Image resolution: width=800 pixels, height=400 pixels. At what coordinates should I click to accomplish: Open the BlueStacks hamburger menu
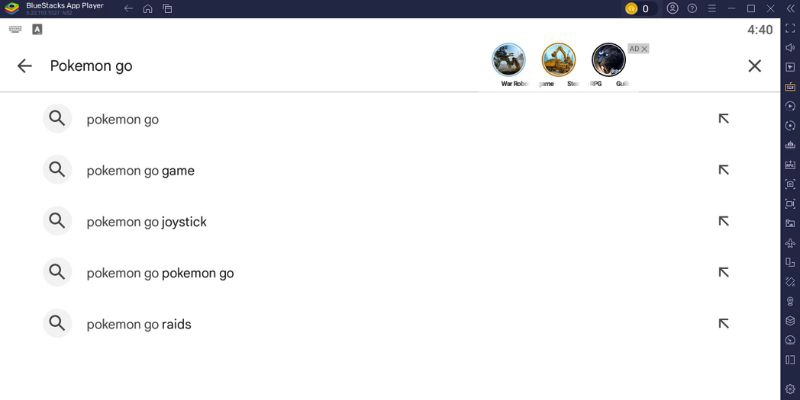point(712,9)
